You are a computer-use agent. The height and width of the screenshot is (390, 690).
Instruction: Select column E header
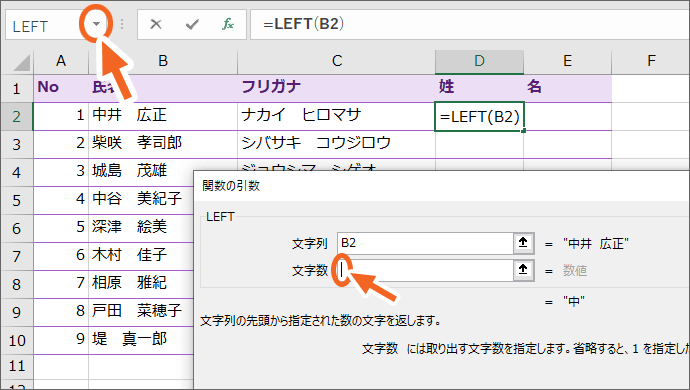tap(568, 61)
